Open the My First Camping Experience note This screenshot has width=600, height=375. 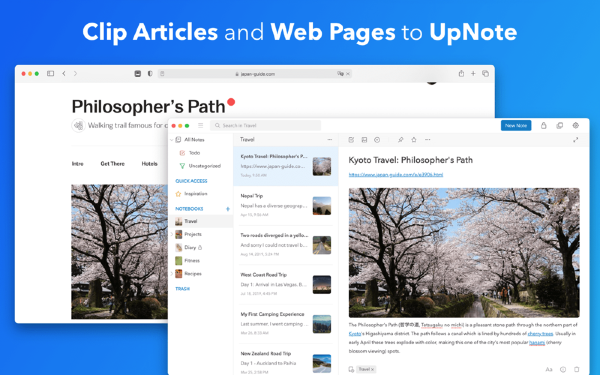(x=286, y=324)
